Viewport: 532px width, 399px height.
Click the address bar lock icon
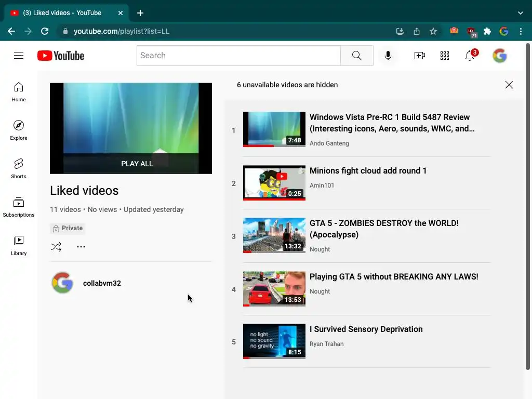click(65, 31)
